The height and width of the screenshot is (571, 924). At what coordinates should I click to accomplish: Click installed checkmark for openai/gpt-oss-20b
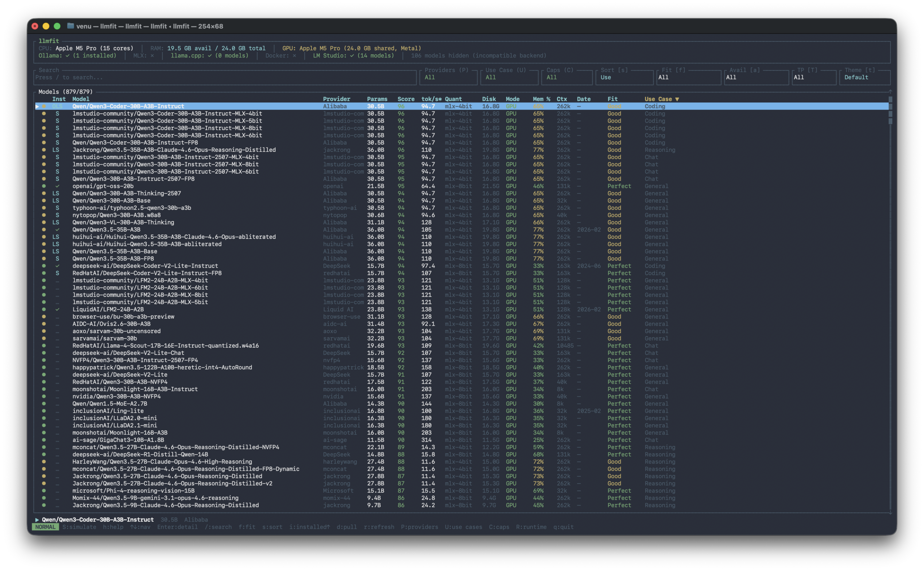pyautogui.click(x=57, y=186)
